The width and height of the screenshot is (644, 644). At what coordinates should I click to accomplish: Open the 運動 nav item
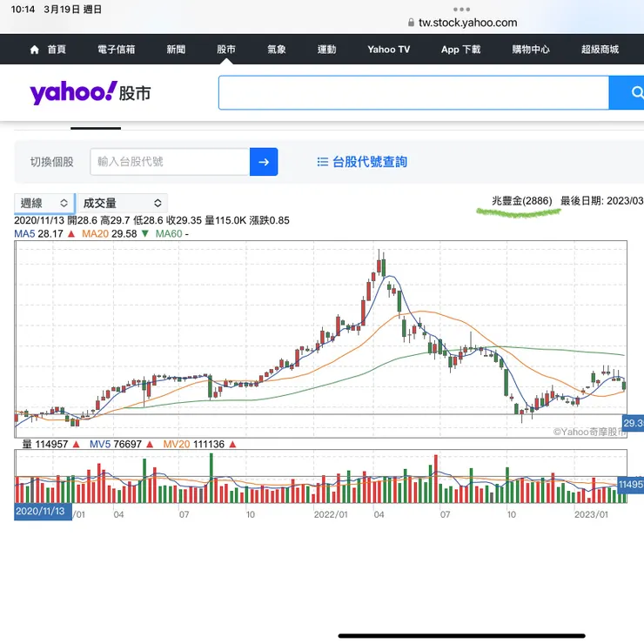pos(327,50)
